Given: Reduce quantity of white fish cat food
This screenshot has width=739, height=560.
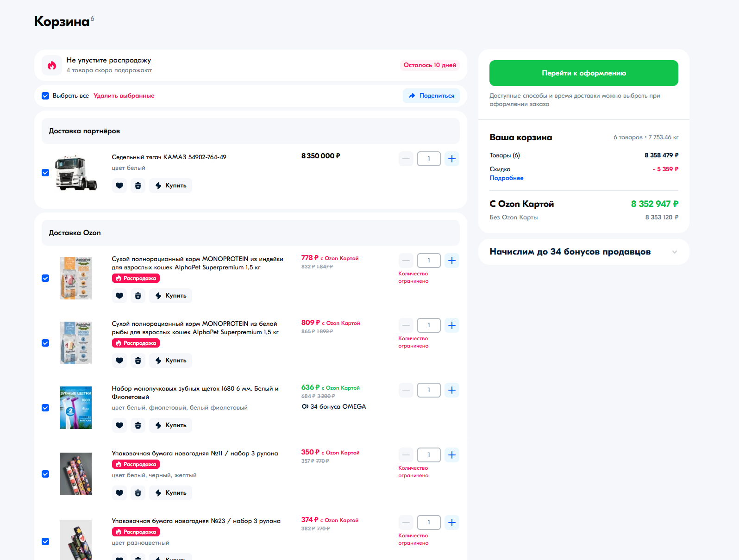Looking at the screenshot, I should pos(406,325).
